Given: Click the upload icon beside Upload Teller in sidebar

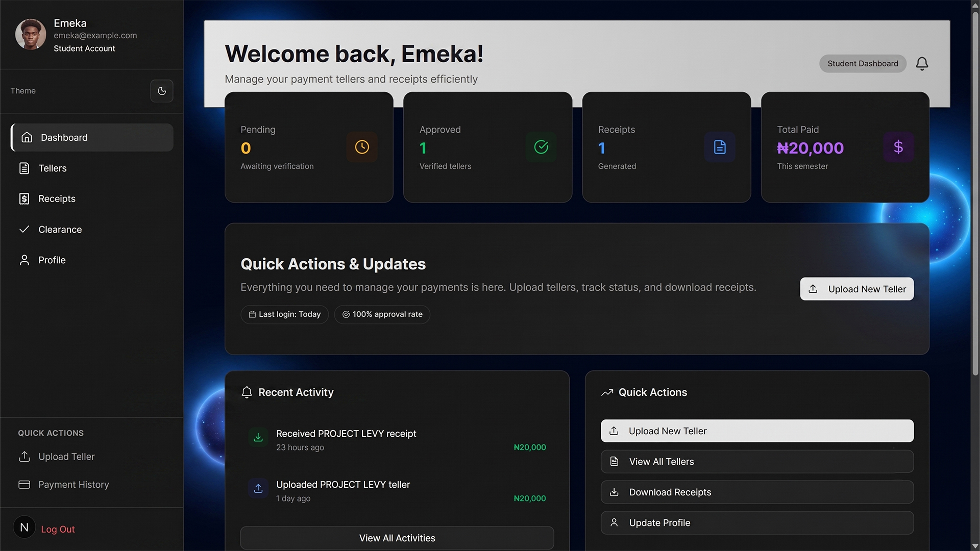Looking at the screenshot, I should [x=24, y=457].
